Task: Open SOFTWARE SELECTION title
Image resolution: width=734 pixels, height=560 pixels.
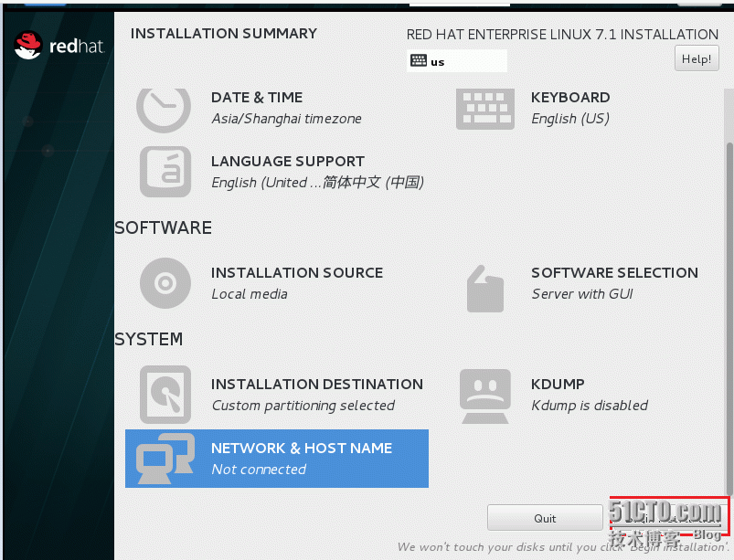Action: click(614, 273)
